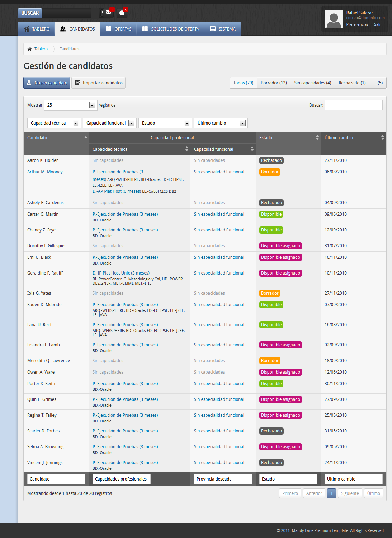This screenshot has height=538, width=392.
Task: Open Arthur M. Mooney candidate link
Action: pos(45,172)
